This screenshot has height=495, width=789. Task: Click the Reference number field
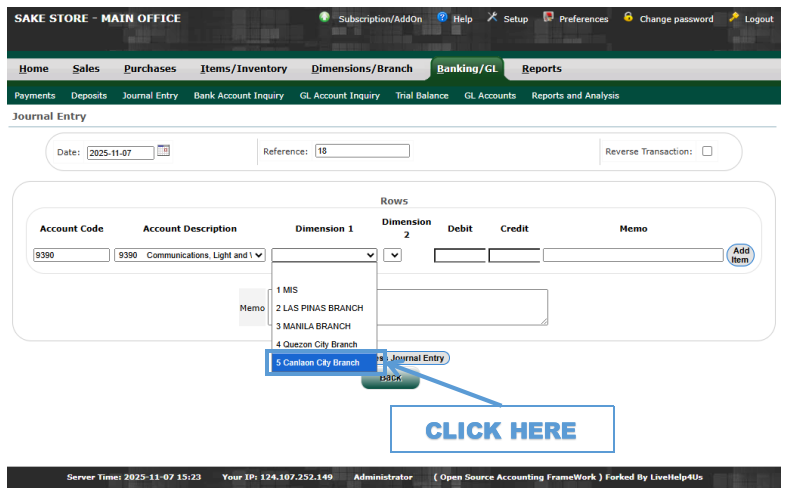(362, 151)
